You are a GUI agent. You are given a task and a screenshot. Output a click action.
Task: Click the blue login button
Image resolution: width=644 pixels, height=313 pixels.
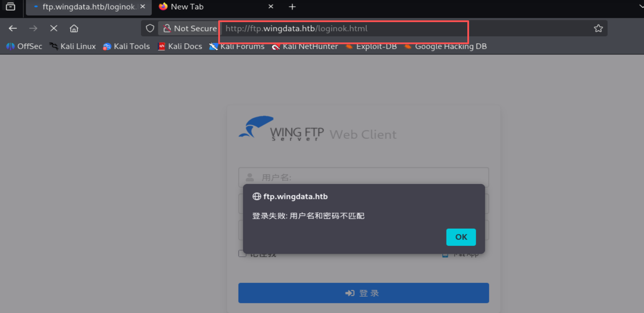tap(364, 293)
